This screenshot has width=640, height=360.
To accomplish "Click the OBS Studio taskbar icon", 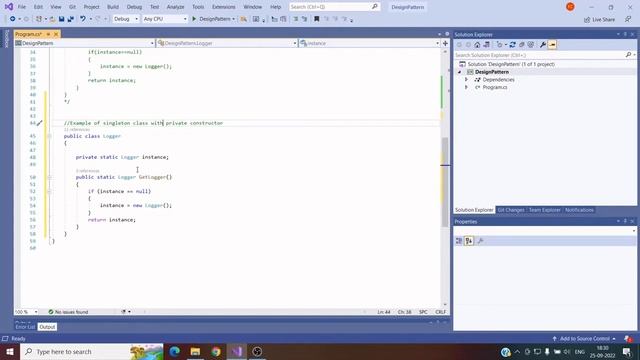I will click(x=257, y=351).
